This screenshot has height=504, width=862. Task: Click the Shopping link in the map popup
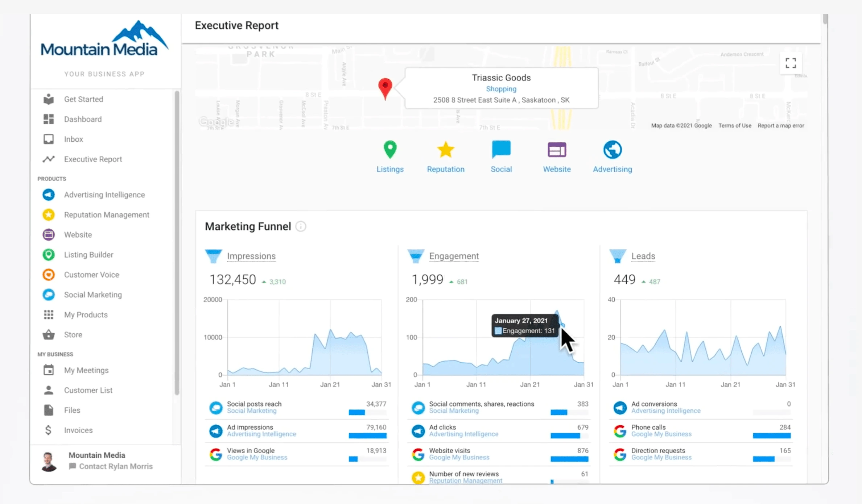pos(501,89)
